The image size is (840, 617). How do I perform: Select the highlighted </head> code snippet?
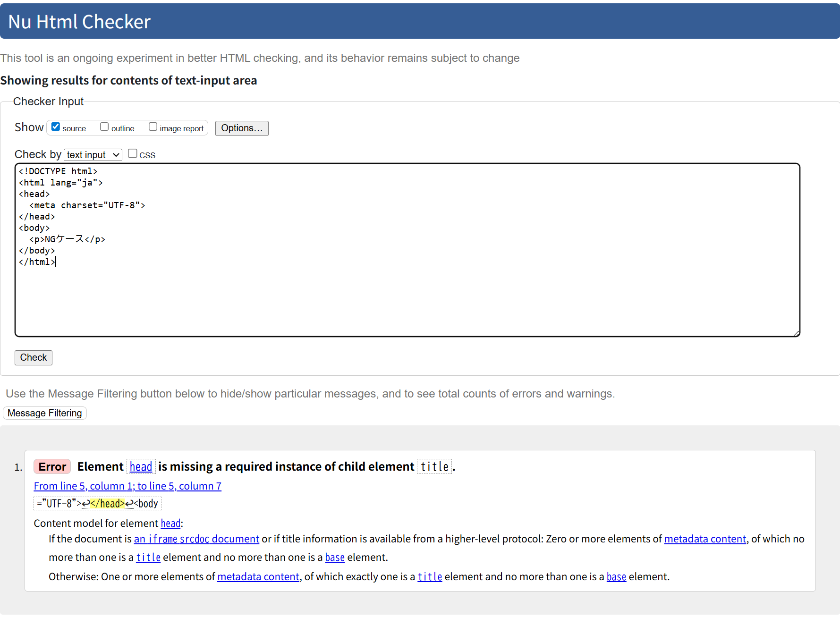[108, 503]
